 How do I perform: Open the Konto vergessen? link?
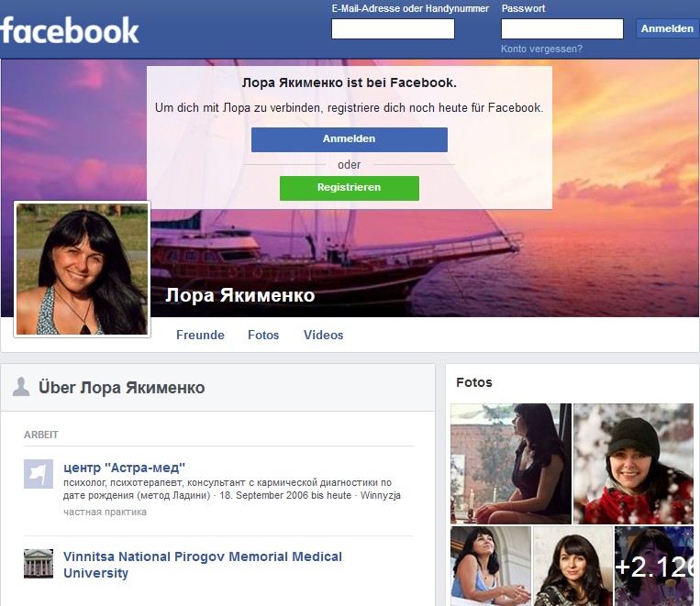point(541,49)
